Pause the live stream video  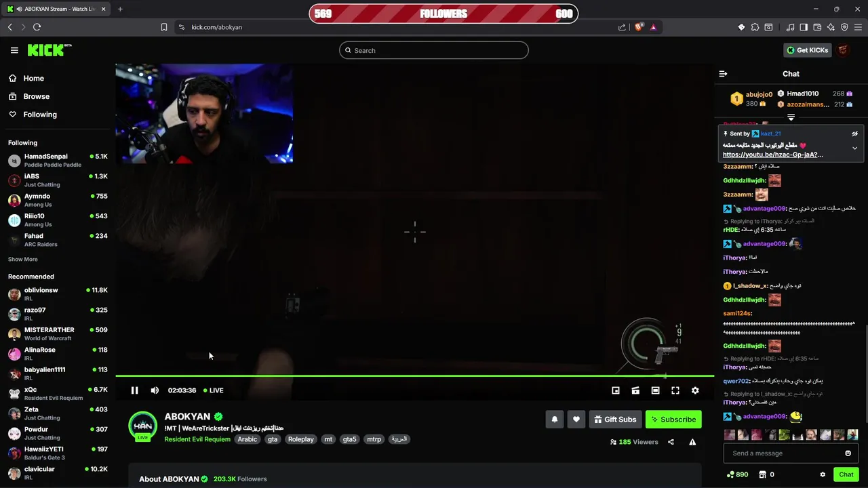134,390
